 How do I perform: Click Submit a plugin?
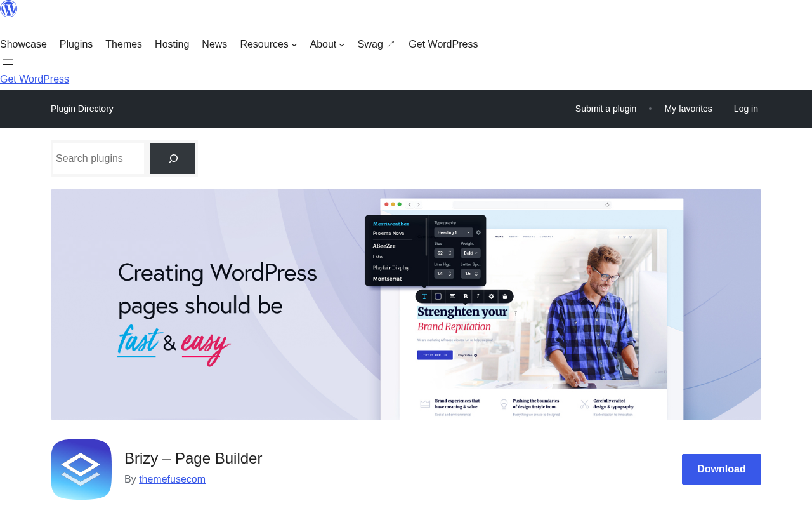tap(606, 109)
